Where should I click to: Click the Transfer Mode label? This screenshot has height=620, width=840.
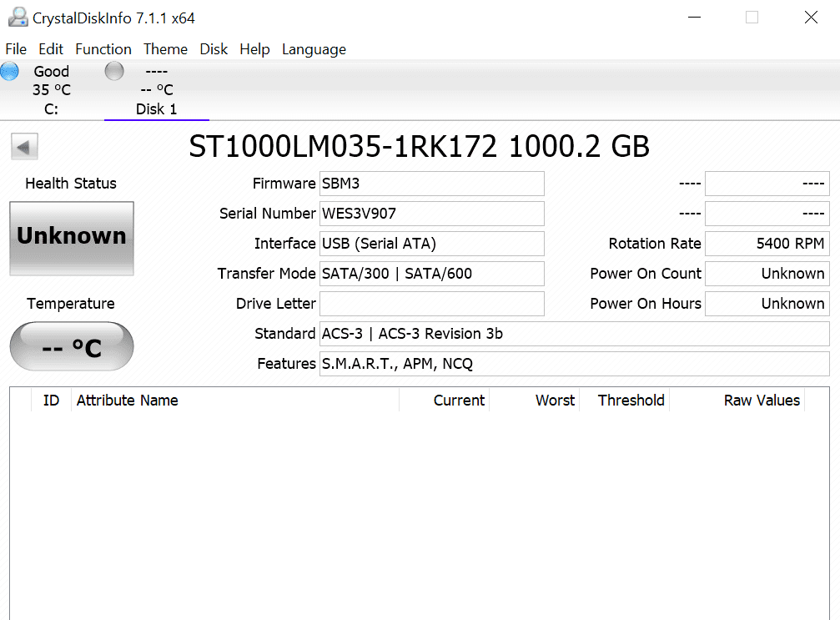point(266,274)
